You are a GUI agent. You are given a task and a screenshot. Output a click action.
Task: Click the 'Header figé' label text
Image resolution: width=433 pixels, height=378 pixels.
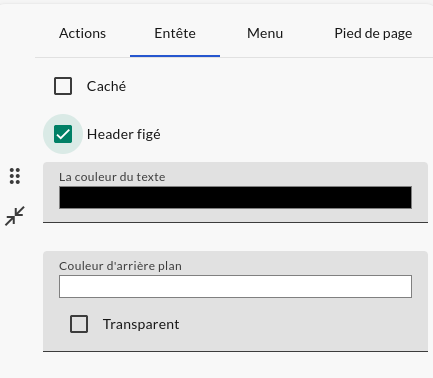click(x=124, y=134)
